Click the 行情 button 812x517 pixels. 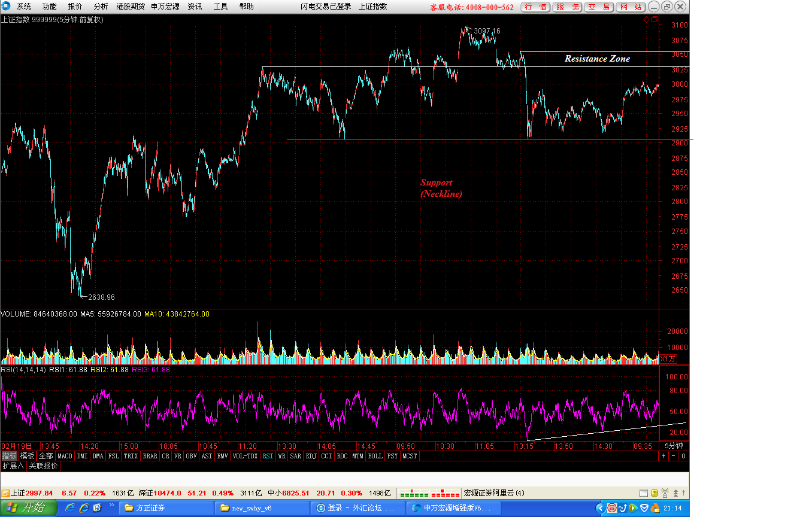[535, 7]
